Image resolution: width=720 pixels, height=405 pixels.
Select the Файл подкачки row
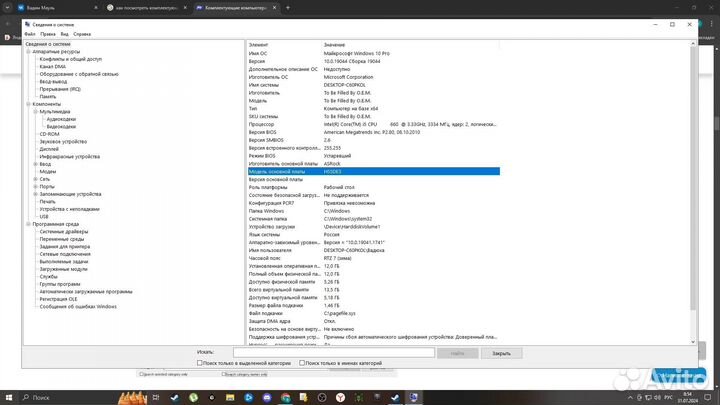click(374, 313)
